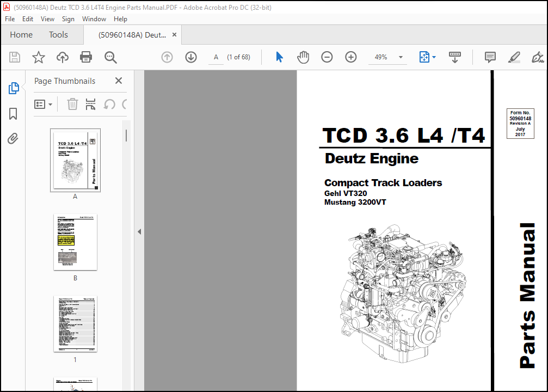Open the File menu

coord(10,19)
